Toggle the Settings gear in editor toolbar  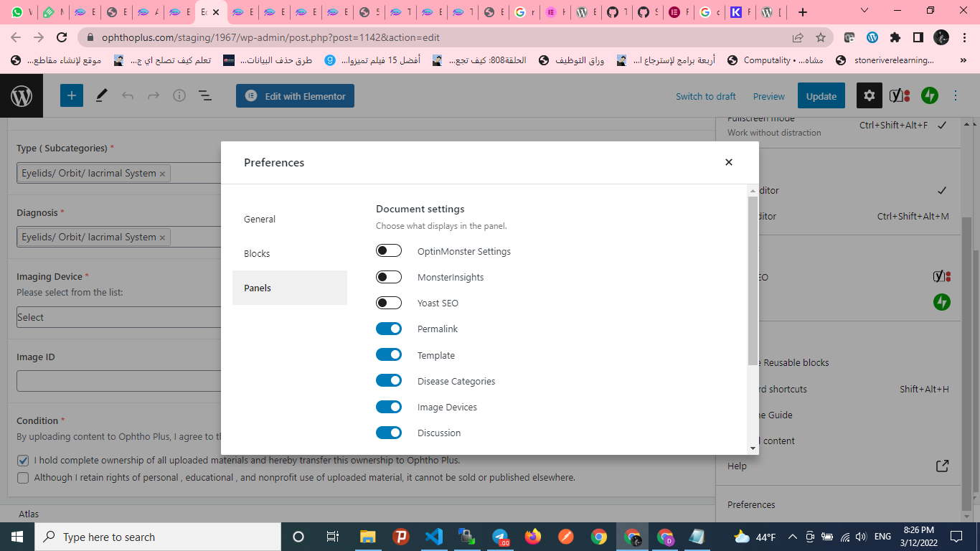click(869, 96)
